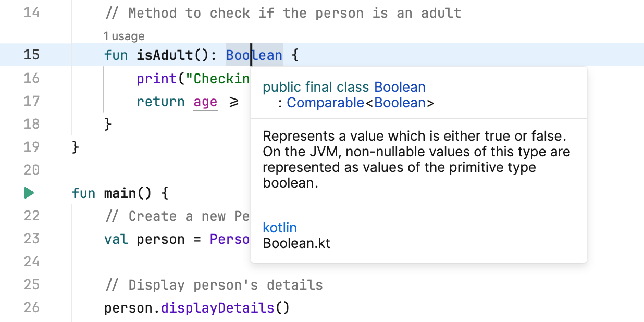Click the Boolean.kt file name in popup
Viewport: 644px width, 322px height.
(296, 243)
